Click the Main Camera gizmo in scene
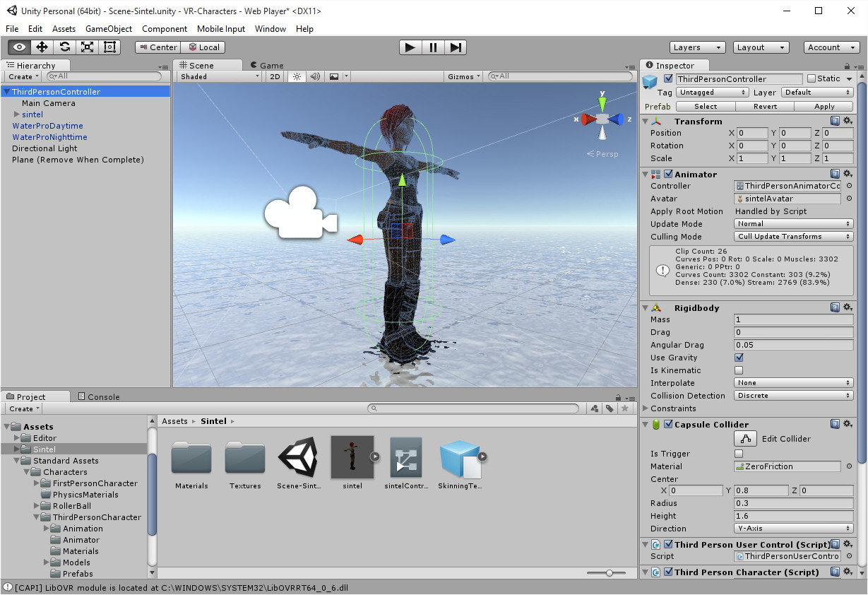This screenshot has height=595, width=868. [300, 211]
